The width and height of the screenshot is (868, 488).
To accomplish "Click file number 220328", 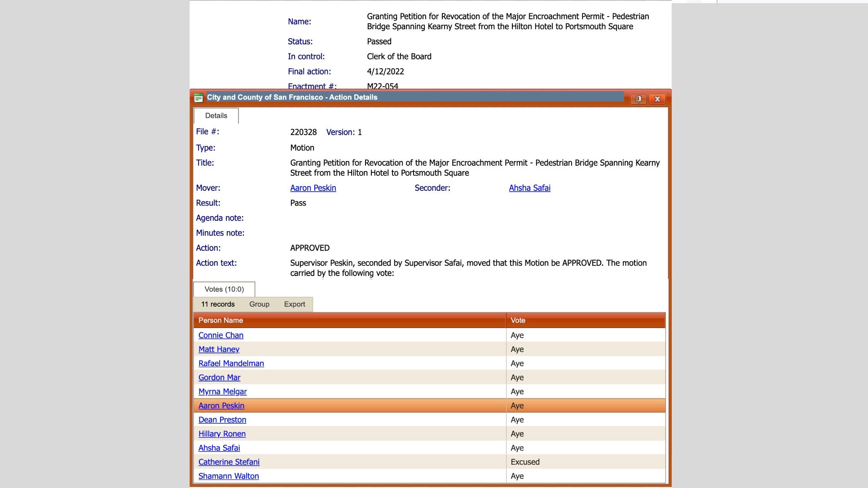I will coord(303,132).
